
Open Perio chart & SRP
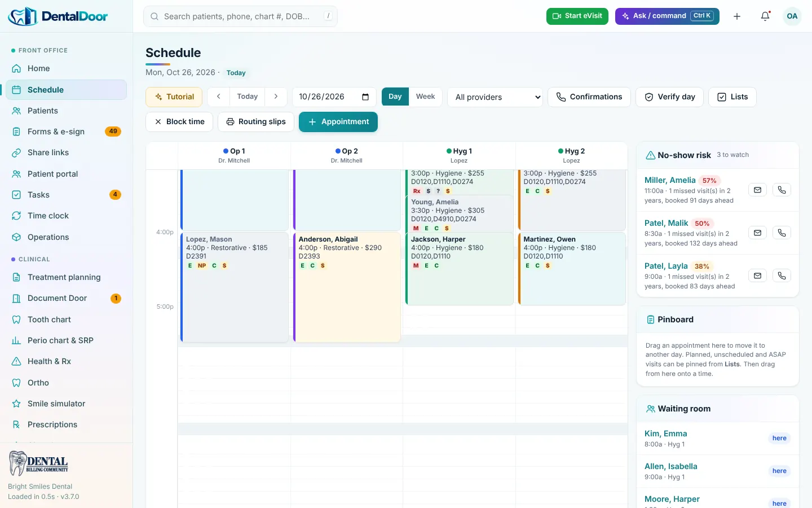click(66, 340)
